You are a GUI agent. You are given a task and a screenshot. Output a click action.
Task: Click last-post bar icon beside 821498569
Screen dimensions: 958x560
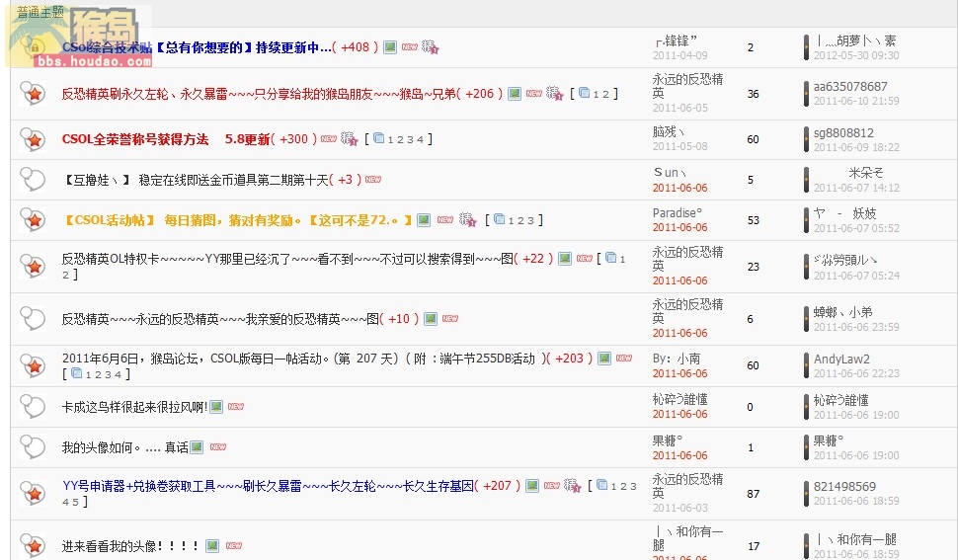pyautogui.click(x=807, y=494)
